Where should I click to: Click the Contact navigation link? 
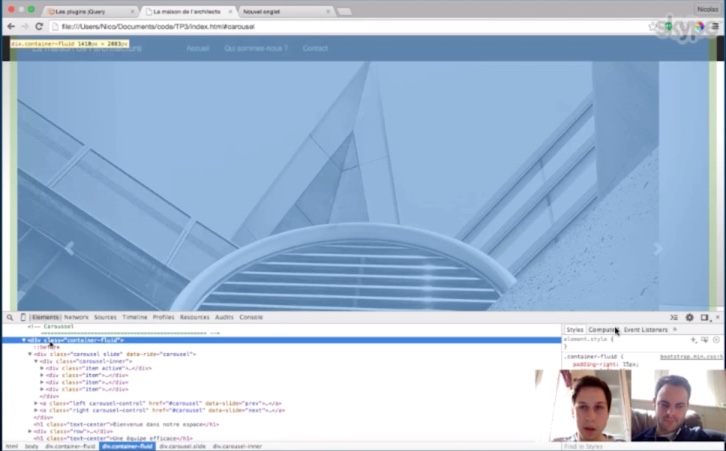[x=315, y=48]
